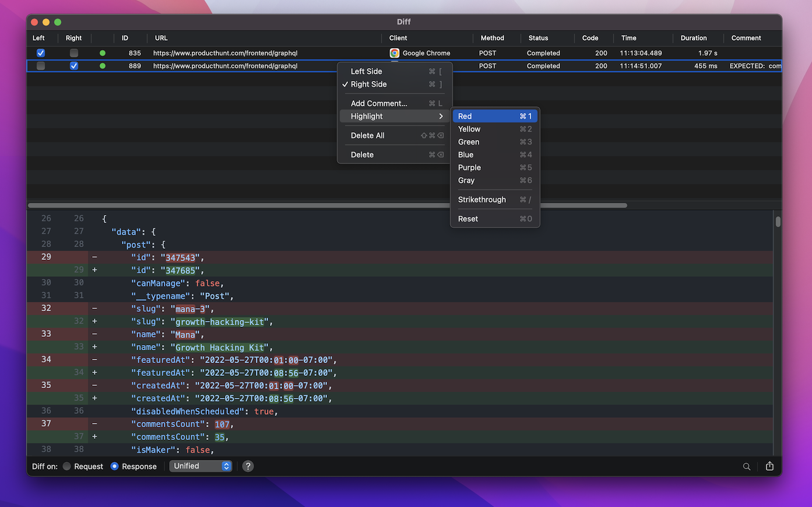The height and width of the screenshot is (507, 812).
Task: Click the Right column header
Action: coord(73,38)
